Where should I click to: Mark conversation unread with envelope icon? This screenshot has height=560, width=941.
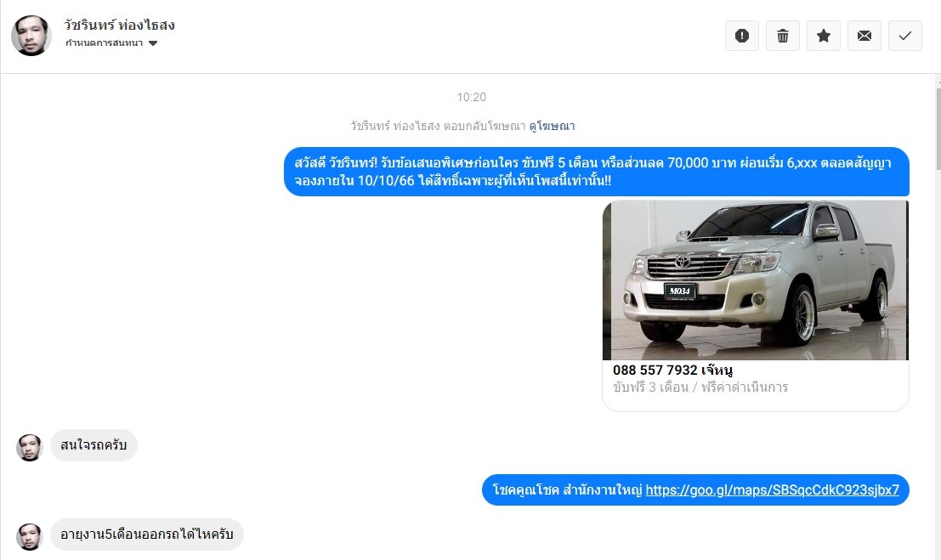(x=864, y=36)
